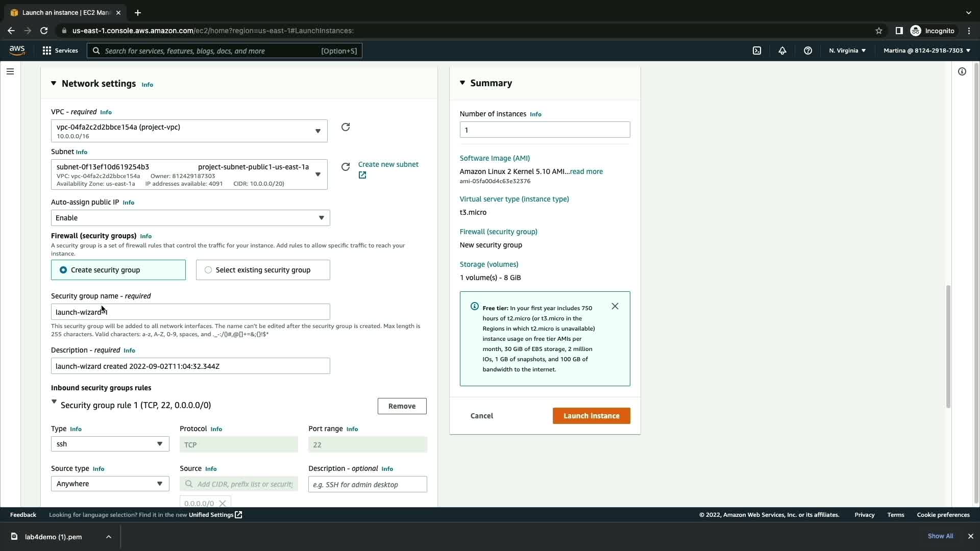Dismiss the Free tier info box
Image resolution: width=980 pixels, height=551 pixels.
pos(615,306)
